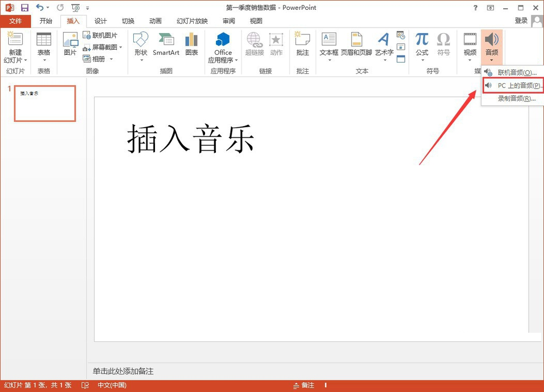The image size is (544, 392).
Task: Click the Table (表格) icon
Action: (x=44, y=39)
